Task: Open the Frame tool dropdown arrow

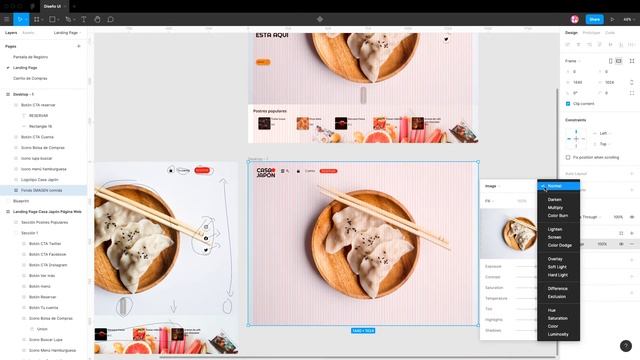Action: click(x=42, y=20)
